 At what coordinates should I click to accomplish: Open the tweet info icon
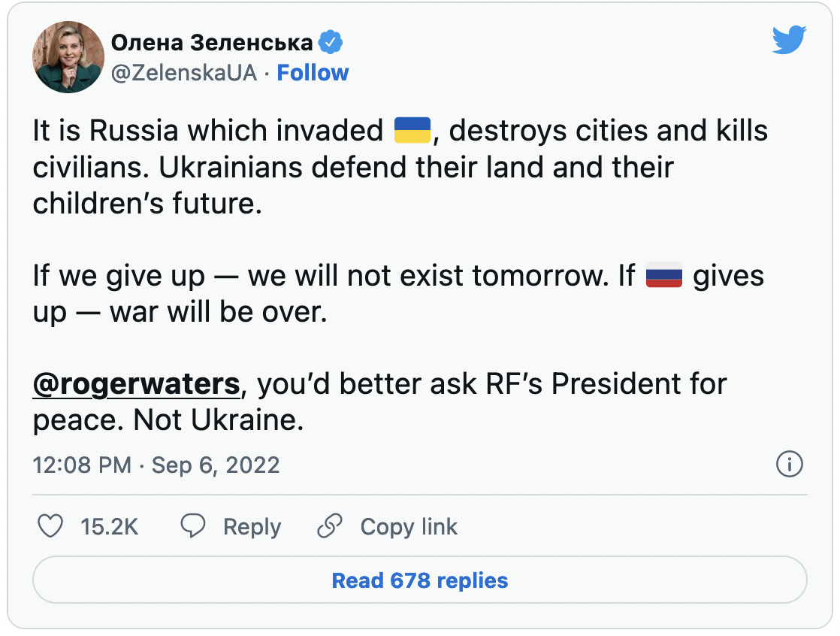[x=788, y=465]
